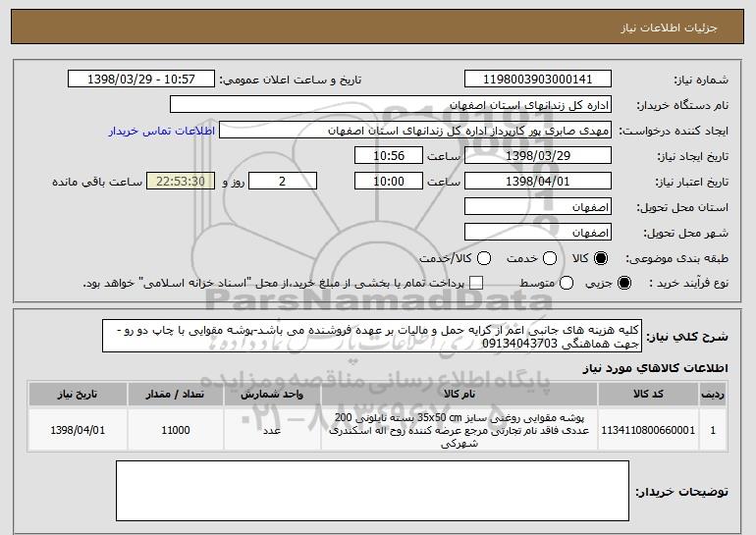
Task: Click the remaining days field showing 2
Action: [x=283, y=182]
